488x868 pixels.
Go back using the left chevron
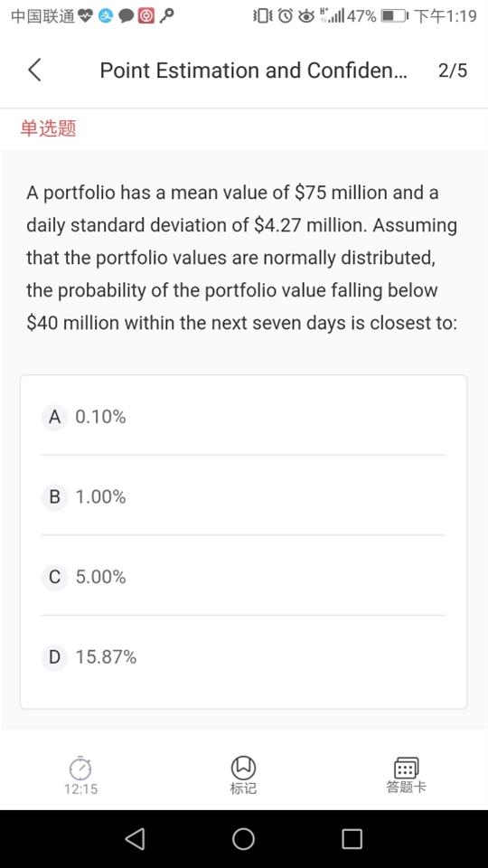tap(35, 71)
